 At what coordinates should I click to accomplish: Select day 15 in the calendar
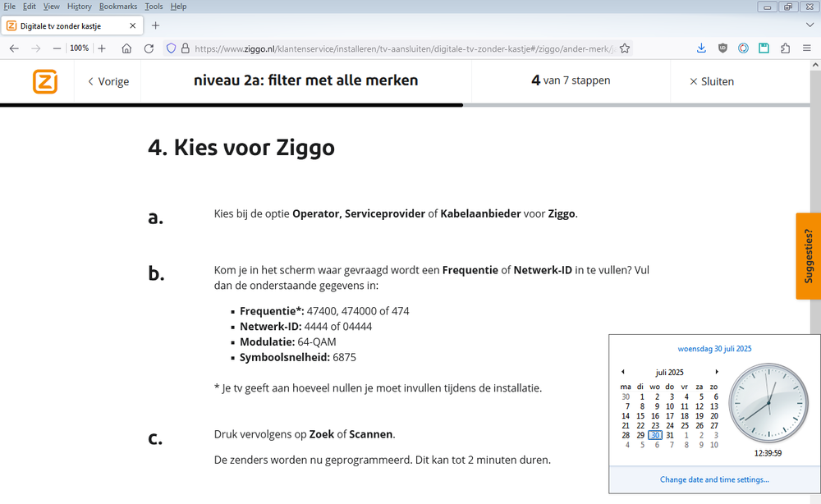(640, 416)
